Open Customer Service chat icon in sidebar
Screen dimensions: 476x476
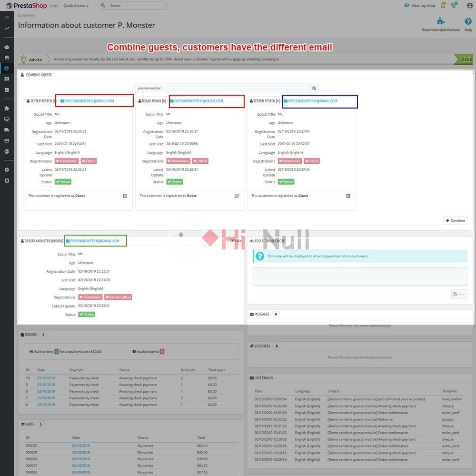coord(7,79)
